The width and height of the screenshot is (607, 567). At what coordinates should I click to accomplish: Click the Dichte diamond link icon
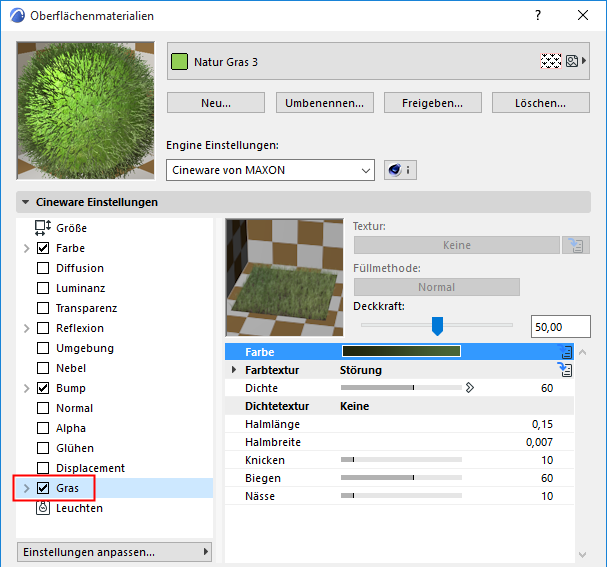[470, 387]
